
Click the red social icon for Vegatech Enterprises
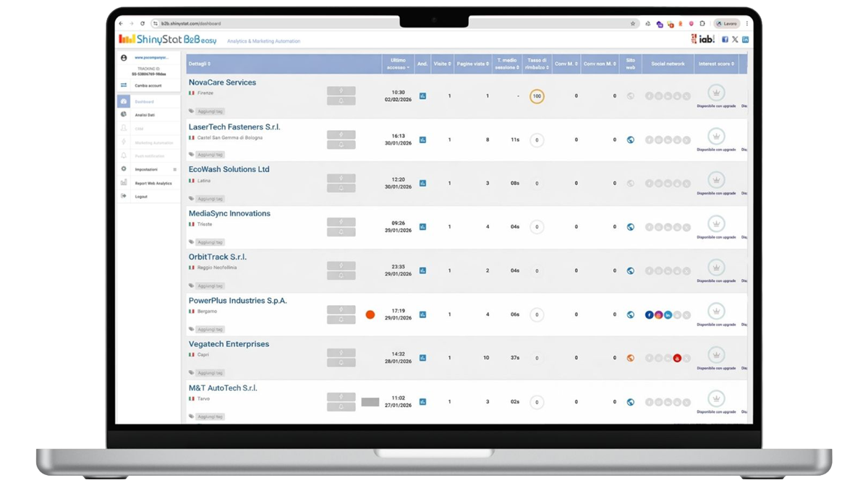click(x=677, y=358)
